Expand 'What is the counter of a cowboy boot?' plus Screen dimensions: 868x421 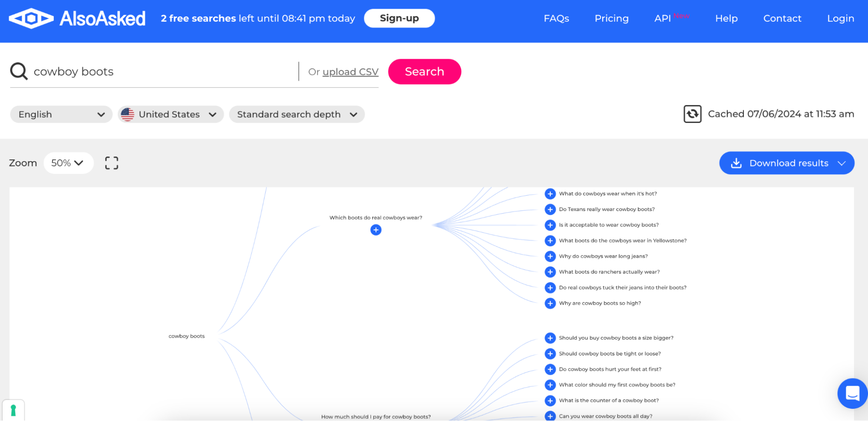(550, 401)
